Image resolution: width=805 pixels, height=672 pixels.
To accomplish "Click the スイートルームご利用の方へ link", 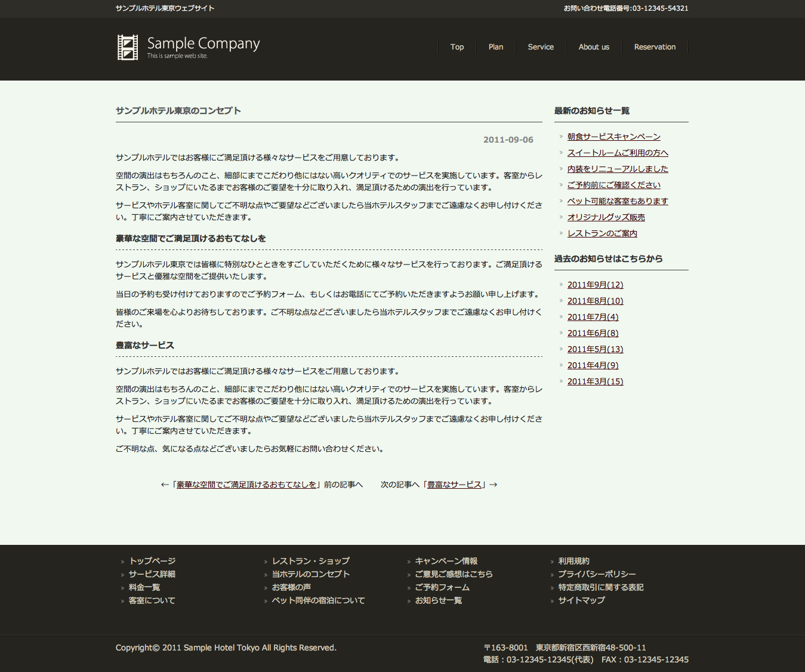I will (x=618, y=153).
